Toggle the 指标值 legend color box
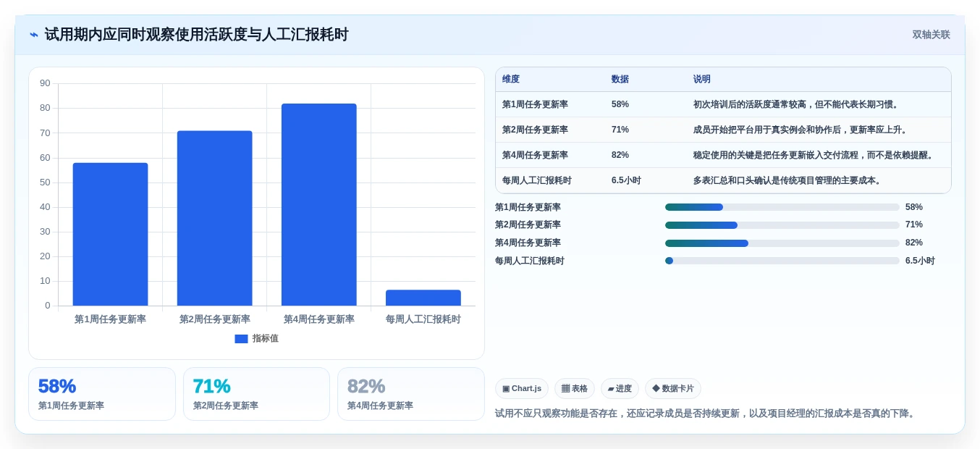Viewport: 980px width, 449px height. [x=241, y=338]
